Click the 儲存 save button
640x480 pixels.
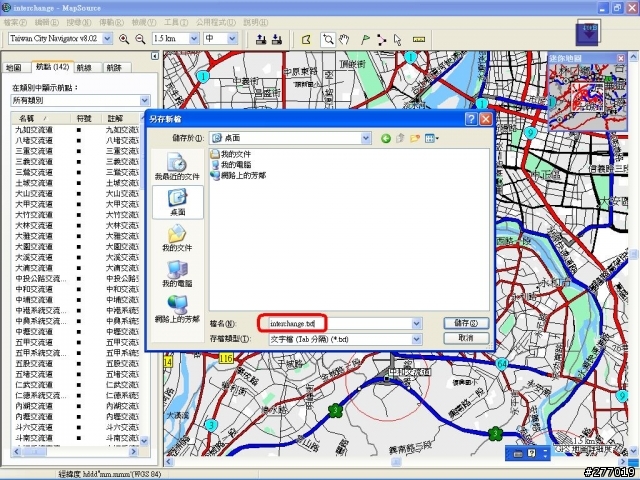click(x=466, y=323)
